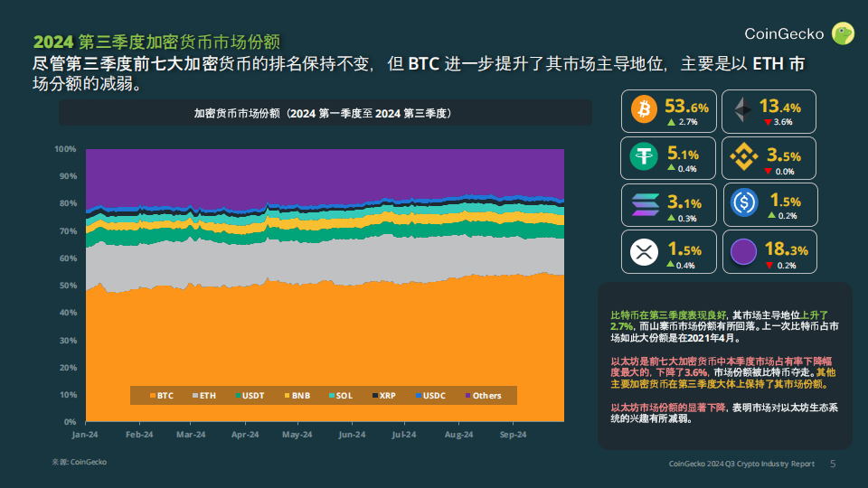Click the Jan-24 x-axis label
The width and height of the screenshot is (868, 488).
pos(86,435)
